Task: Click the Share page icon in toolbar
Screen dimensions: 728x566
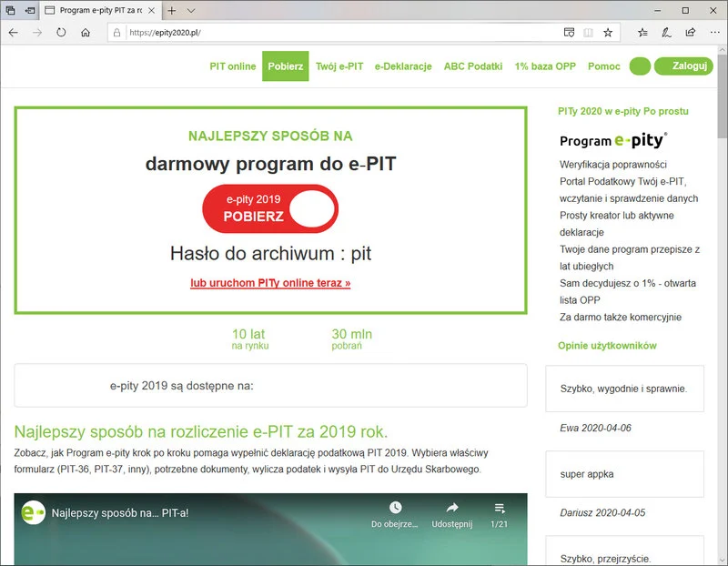Action: (690, 32)
